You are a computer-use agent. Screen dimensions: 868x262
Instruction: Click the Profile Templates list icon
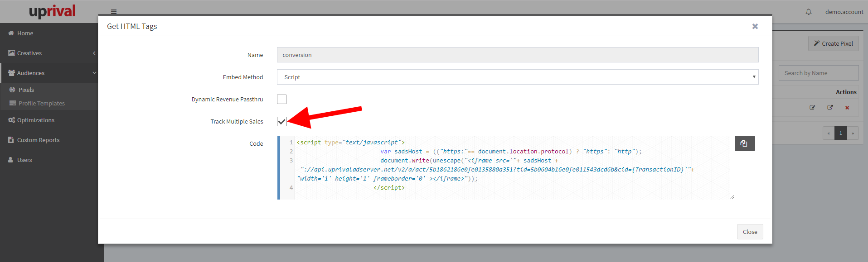point(13,103)
